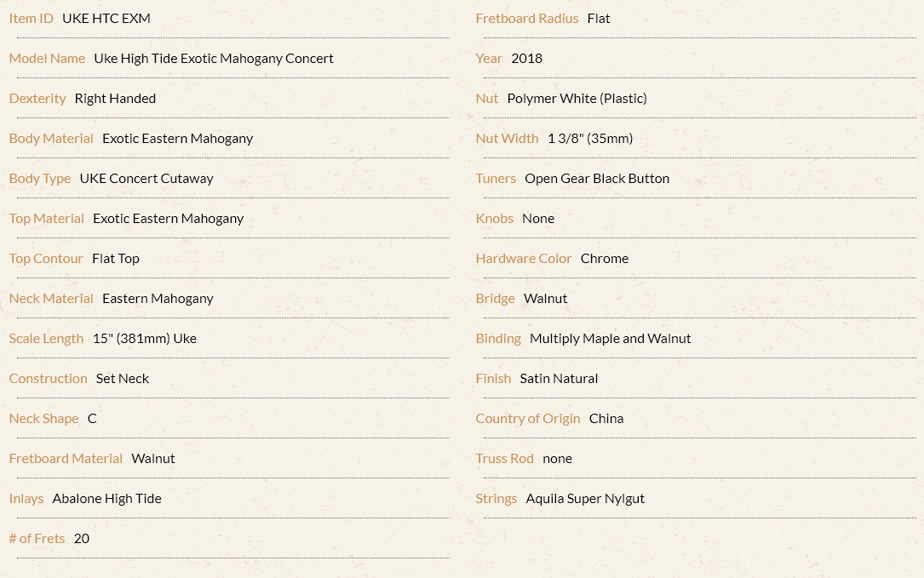This screenshot has width=924, height=578.
Task: Select "Uke High Tide Exotic Mahogany Concert" text
Action: tap(214, 59)
